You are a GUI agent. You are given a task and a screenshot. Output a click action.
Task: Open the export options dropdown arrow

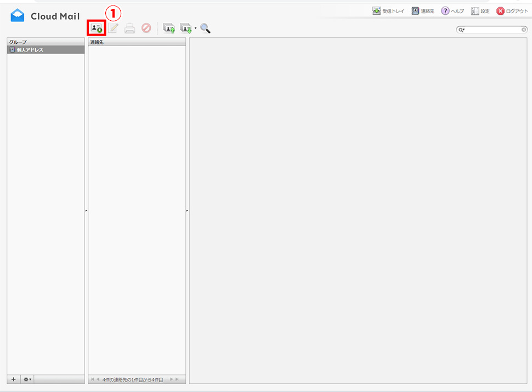(195, 28)
